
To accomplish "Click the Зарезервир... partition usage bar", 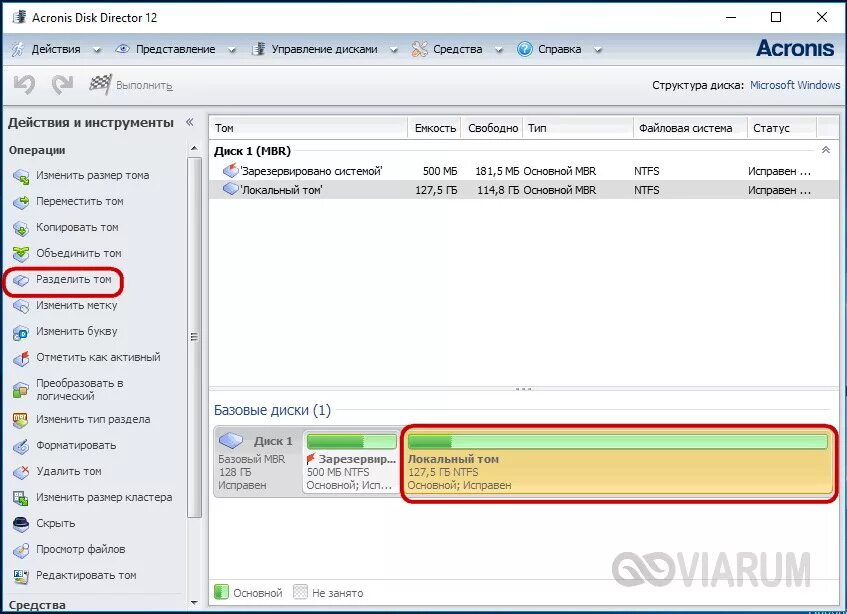I will click(352, 442).
